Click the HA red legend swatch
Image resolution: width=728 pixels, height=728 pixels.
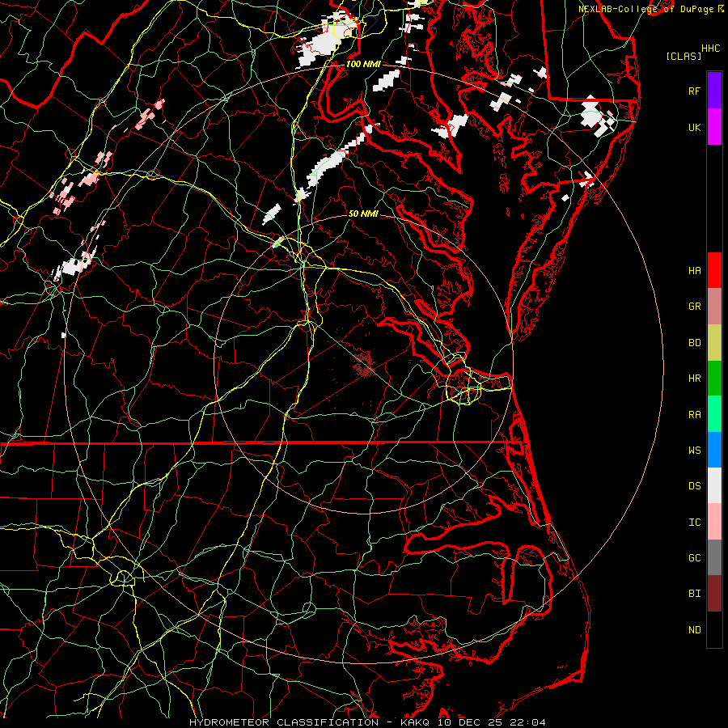click(714, 270)
